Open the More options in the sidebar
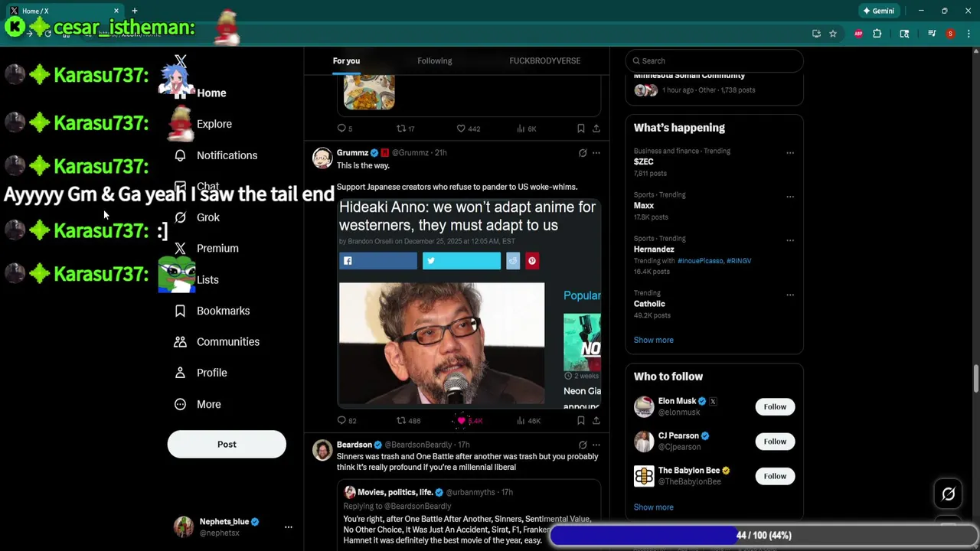The image size is (980, 551). 198,404
